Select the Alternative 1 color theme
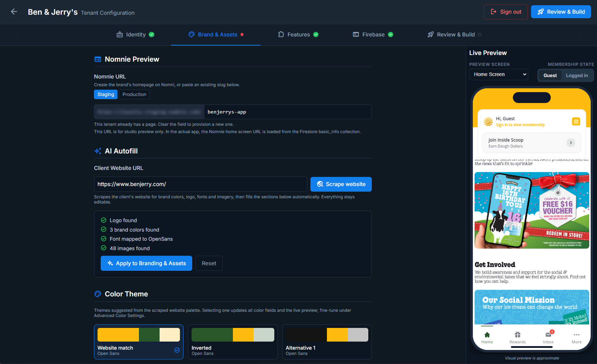The width and height of the screenshot is (597, 364). [x=327, y=342]
